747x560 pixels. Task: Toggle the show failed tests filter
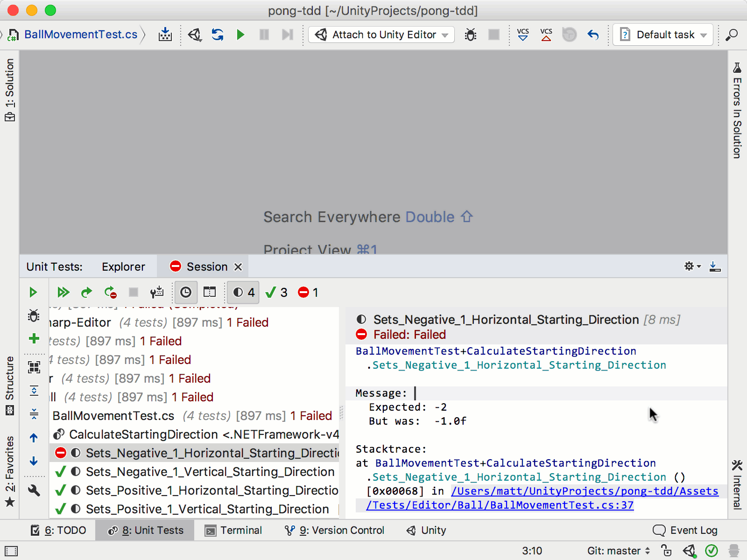[x=308, y=293]
